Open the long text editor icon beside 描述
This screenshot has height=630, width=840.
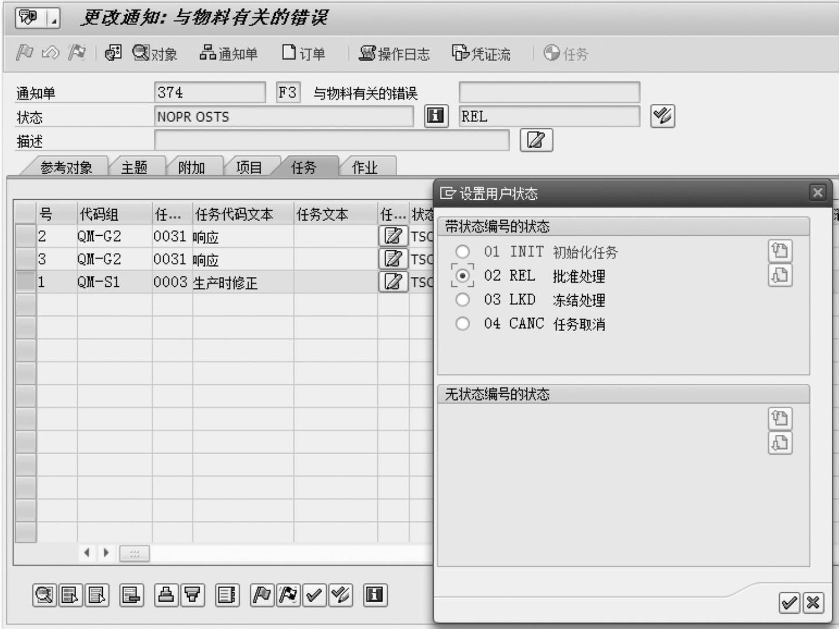point(536,140)
